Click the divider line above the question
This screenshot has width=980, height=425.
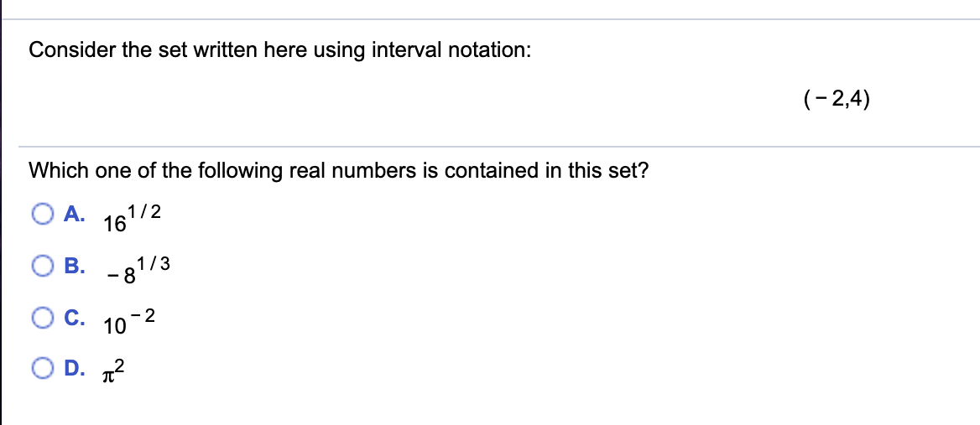pyautogui.click(x=499, y=147)
